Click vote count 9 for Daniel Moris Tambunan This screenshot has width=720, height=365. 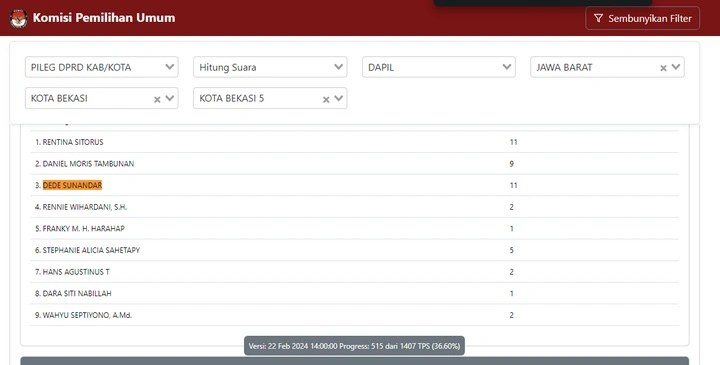512,163
